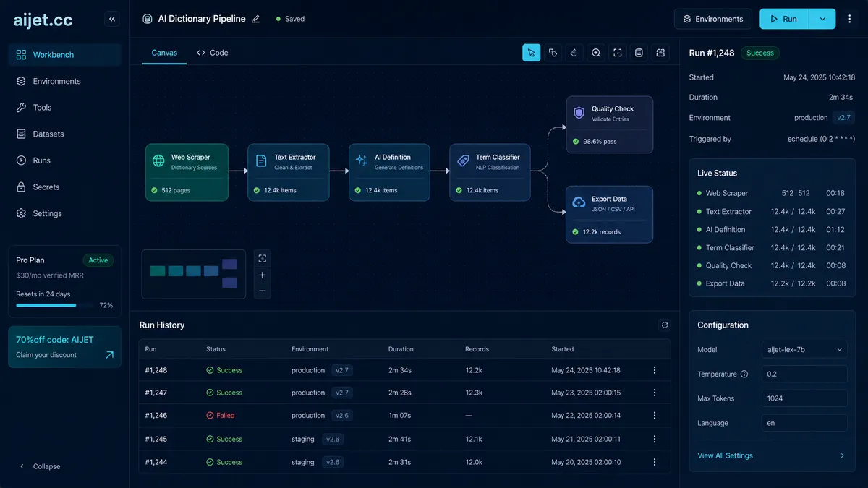Run the pipeline
Screen dimensions: 868x488
[784, 19]
